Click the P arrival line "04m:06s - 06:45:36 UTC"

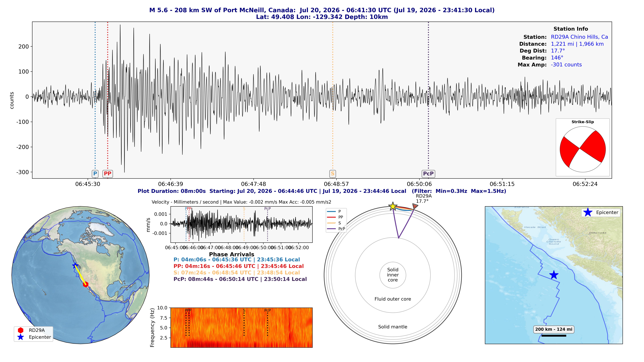coord(237,260)
